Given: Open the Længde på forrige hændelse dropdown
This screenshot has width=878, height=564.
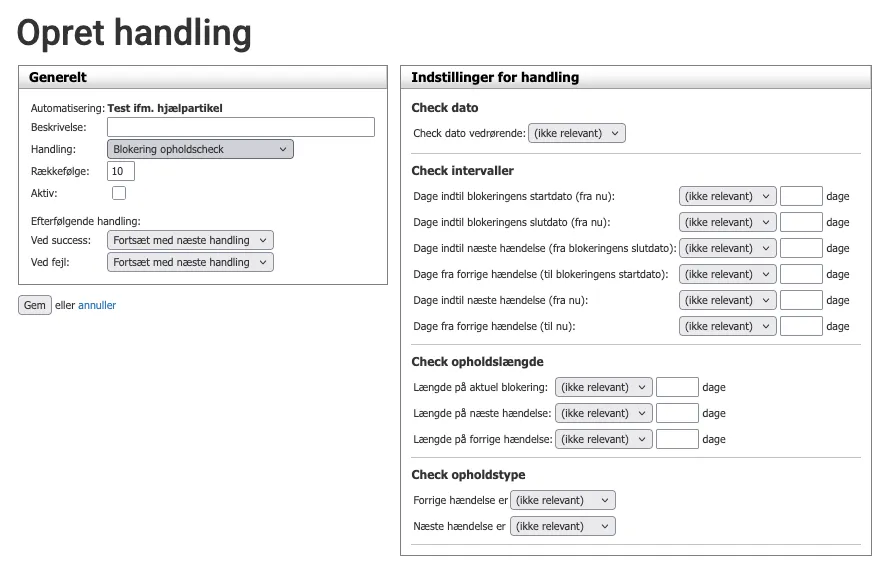Looking at the screenshot, I should coord(603,439).
